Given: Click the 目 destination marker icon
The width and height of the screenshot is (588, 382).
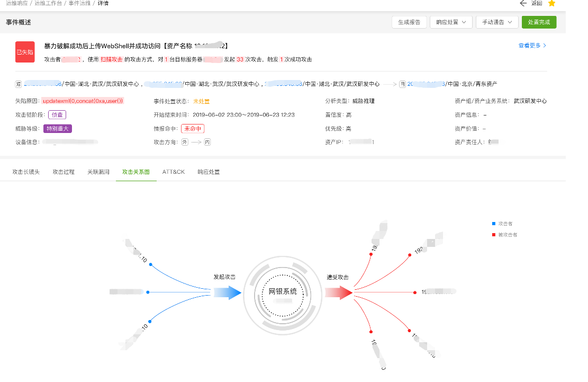Looking at the screenshot, I should click(x=402, y=84).
